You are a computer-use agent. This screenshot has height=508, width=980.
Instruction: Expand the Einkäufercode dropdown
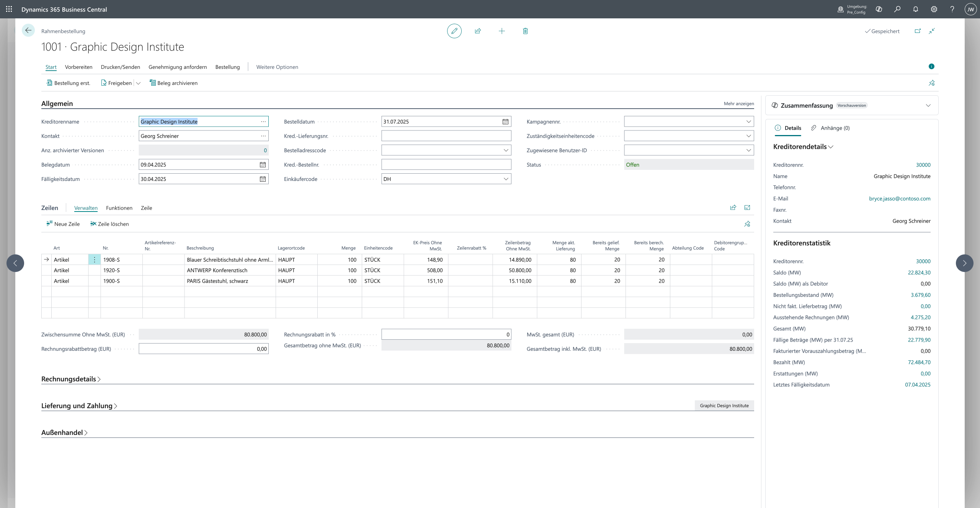506,179
